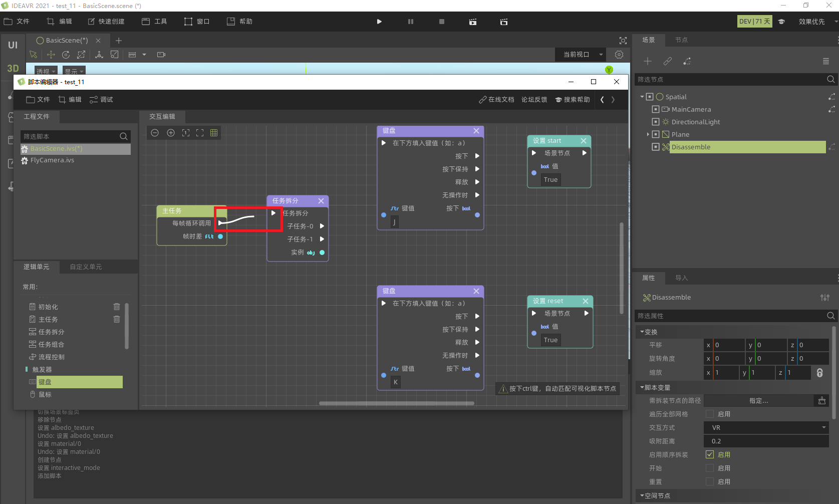
Task: Add a new node with the plus icon
Action: (648, 61)
